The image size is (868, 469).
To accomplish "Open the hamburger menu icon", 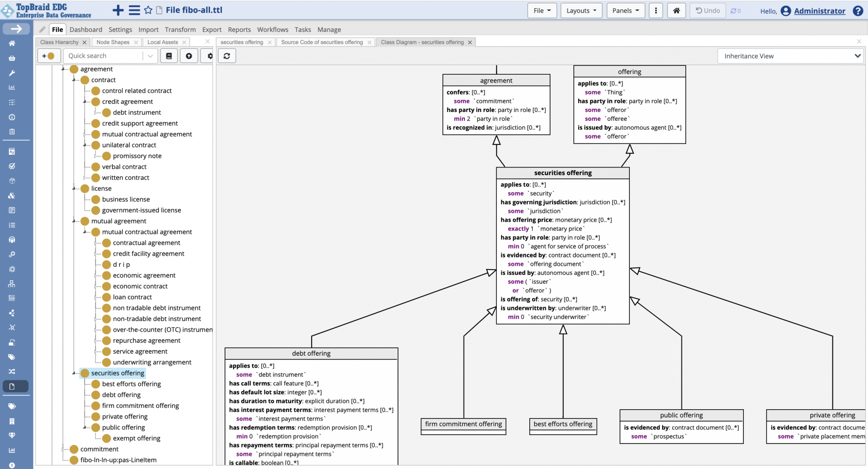I will pos(134,10).
